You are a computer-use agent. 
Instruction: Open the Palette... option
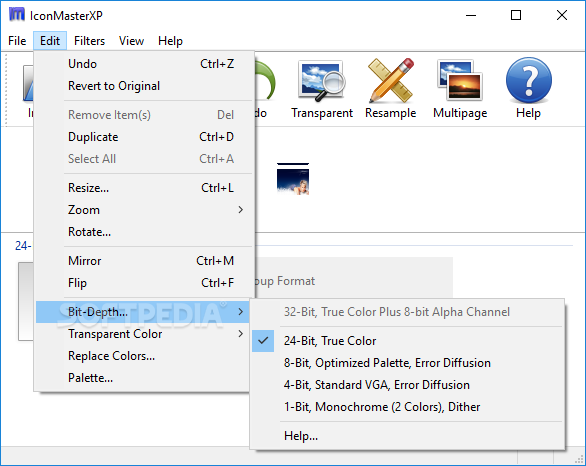tap(143, 378)
